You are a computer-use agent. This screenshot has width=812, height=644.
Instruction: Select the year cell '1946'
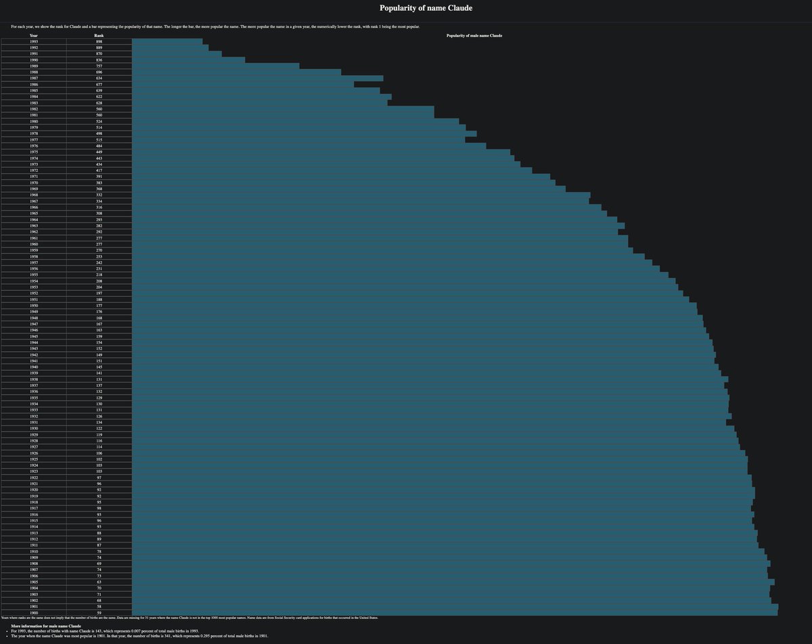(x=34, y=329)
